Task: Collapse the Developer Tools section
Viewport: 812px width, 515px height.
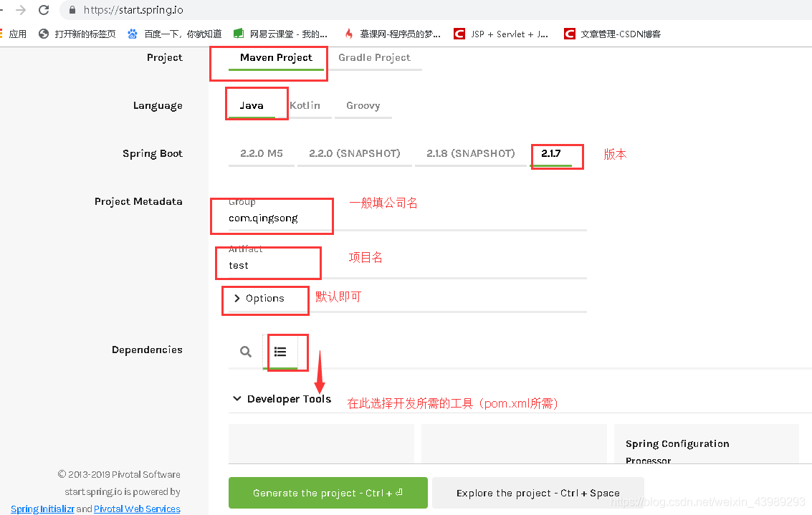Action: 282,398
